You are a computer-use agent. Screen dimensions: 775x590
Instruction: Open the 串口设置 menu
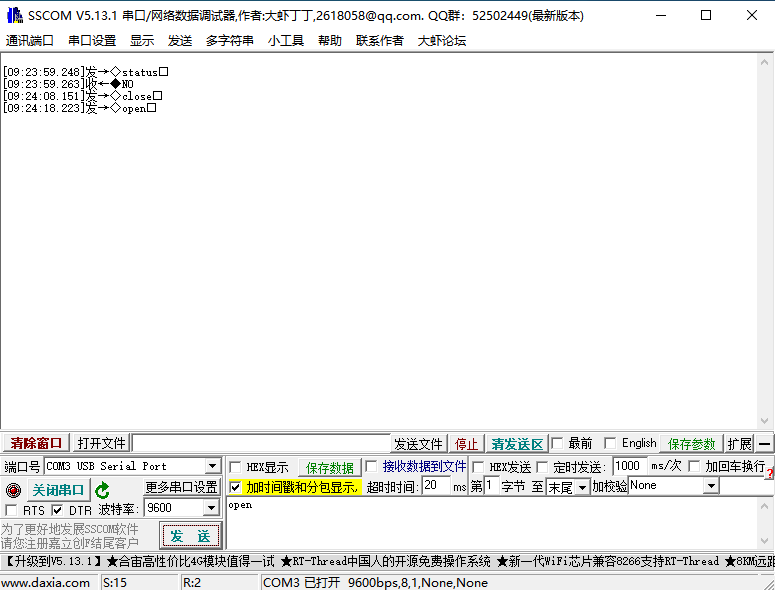click(92, 41)
